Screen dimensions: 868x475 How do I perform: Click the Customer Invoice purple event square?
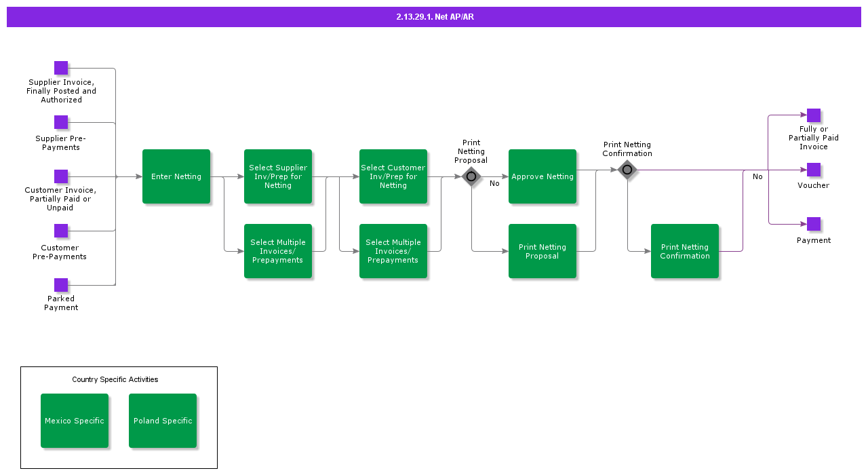61,176
